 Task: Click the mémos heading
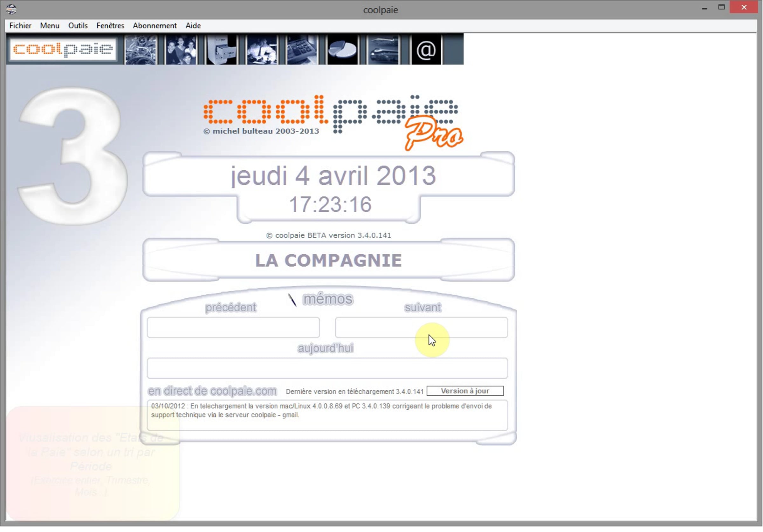pyautogui.click(x=328, y=299)
